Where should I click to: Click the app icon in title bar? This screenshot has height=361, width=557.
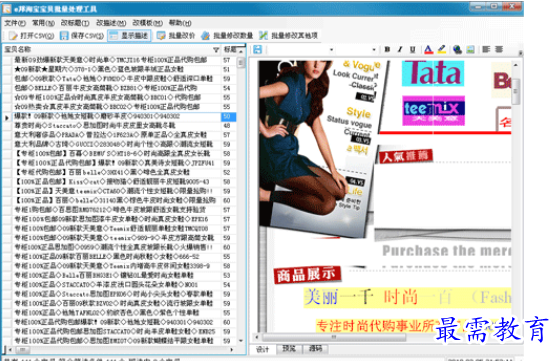point(7,9)
